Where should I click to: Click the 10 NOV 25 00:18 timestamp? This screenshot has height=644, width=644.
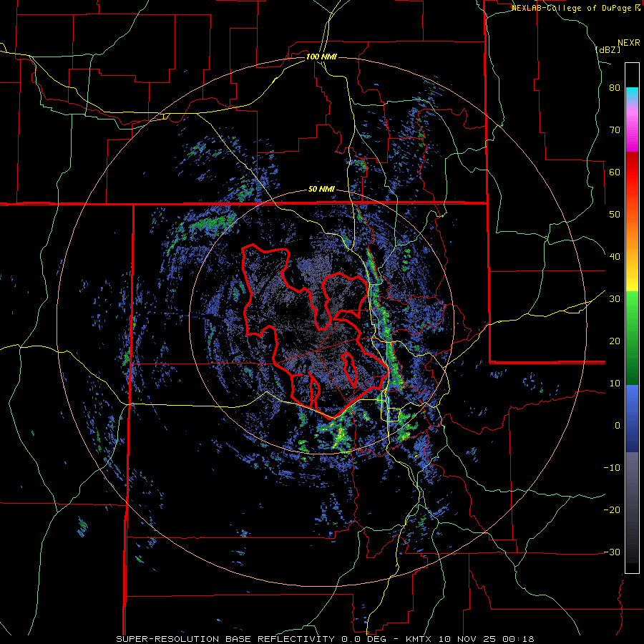[485, 639]
